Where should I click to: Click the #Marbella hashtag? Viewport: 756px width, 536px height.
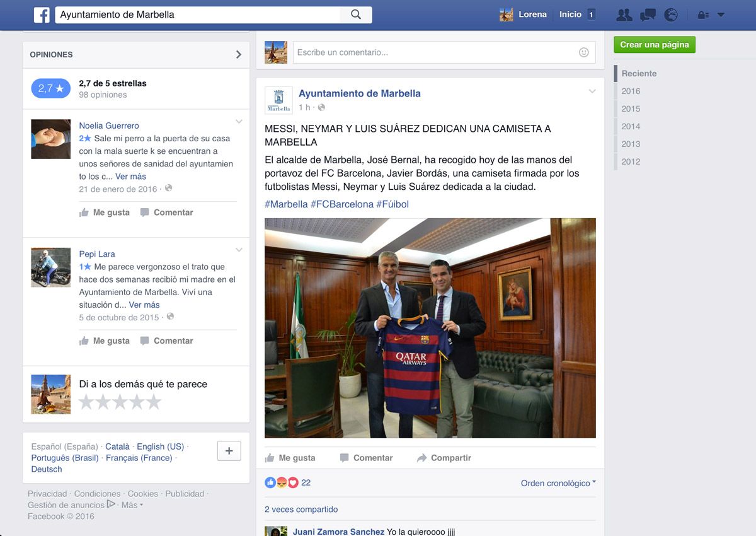[286, 204]
